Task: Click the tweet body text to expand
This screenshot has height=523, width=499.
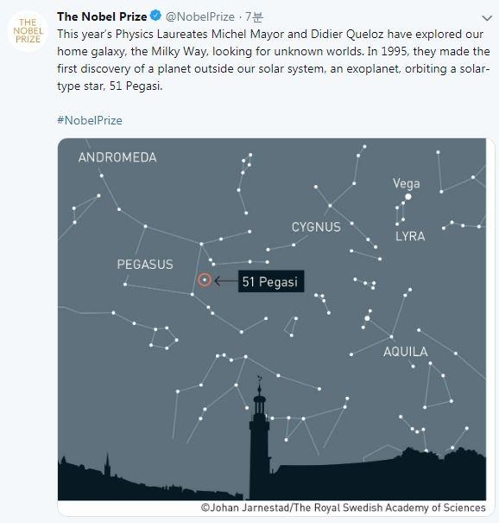Action: click(x=273, y=60)
